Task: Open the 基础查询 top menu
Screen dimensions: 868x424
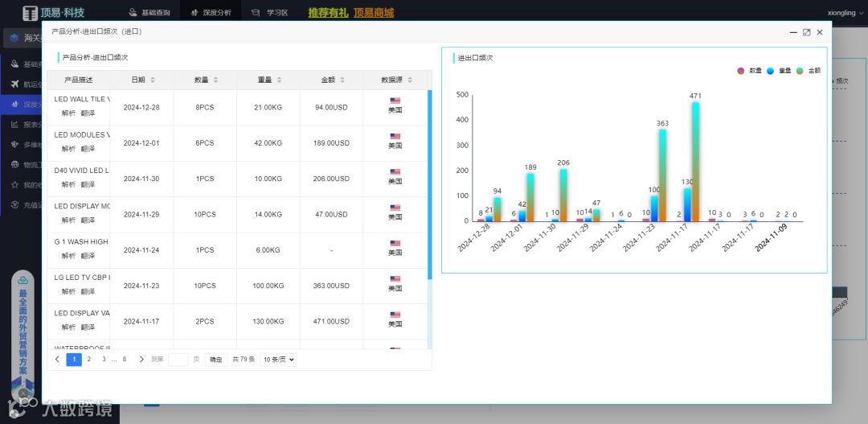Action: point(149,12)
